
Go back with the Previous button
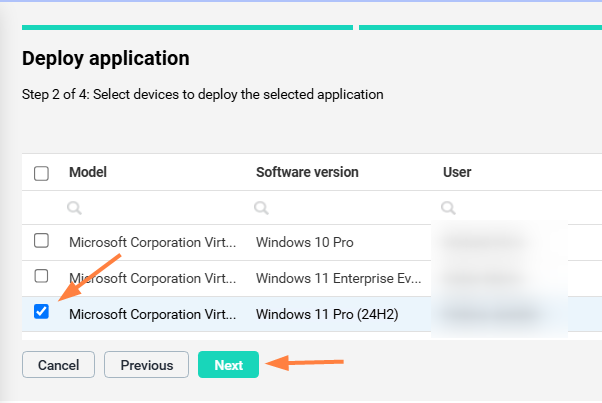coord(147,365)
